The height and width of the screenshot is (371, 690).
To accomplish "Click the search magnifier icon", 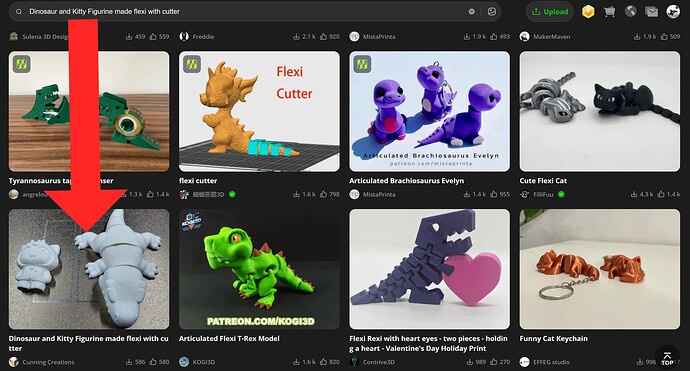I will point(19,12).
